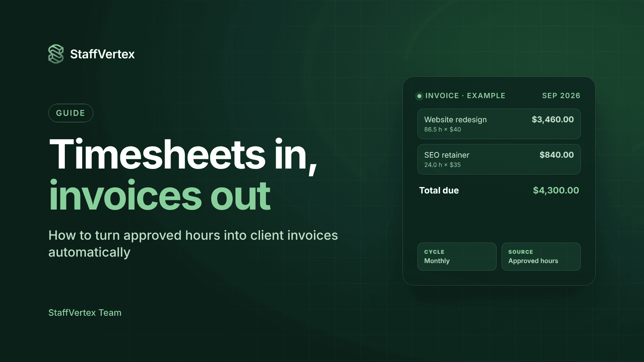Click the $3,460.00 amount

pos(553,119)
